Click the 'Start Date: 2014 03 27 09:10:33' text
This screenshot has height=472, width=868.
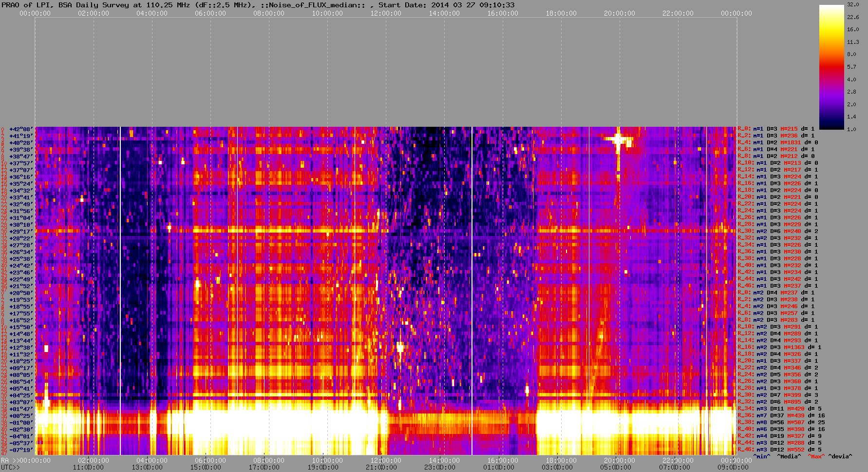click(447, 5)
